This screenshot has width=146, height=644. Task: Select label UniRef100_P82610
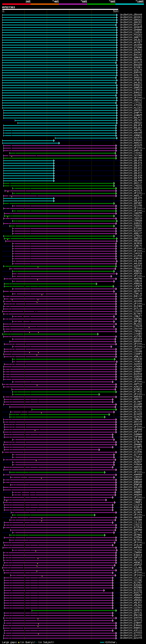coord(131,216)
